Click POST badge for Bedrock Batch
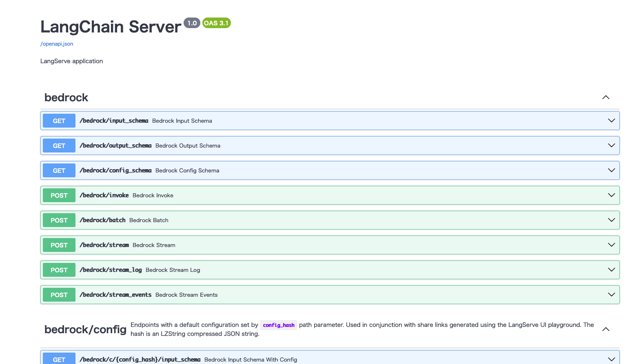 (59, 220)
